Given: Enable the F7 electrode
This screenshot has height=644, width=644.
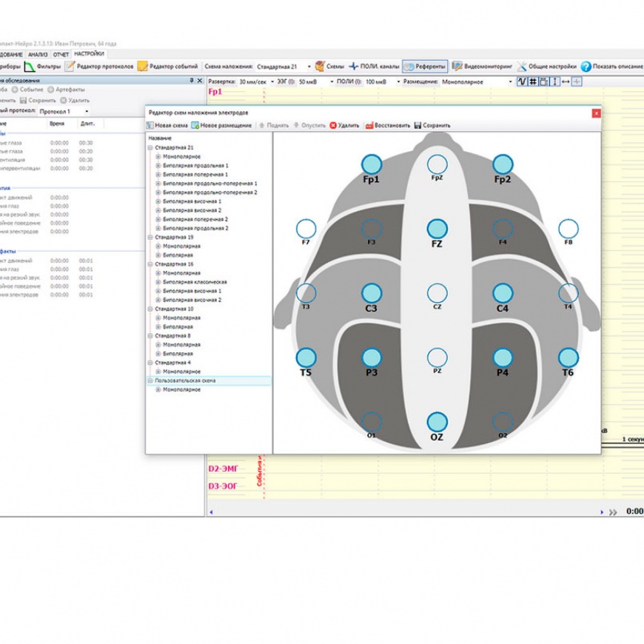Looking at the screenshot, I should click(306, 229).
